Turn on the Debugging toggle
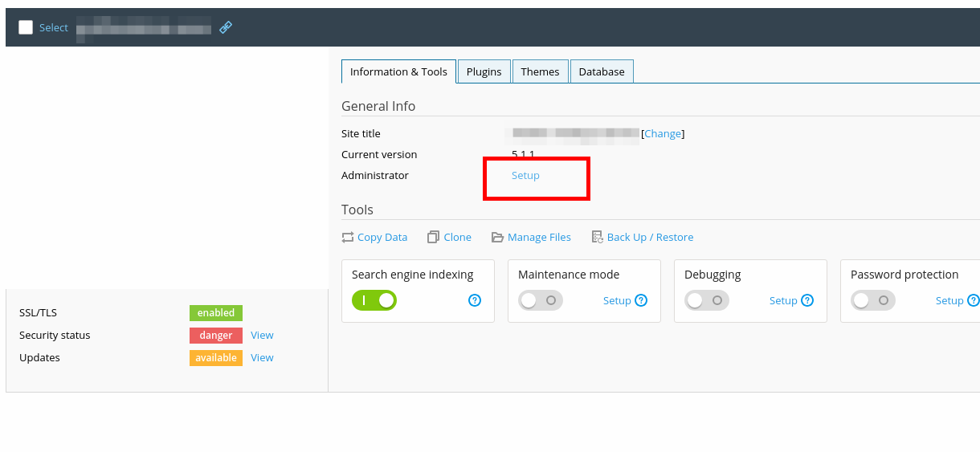980x452 pixels. coord(706,300)
